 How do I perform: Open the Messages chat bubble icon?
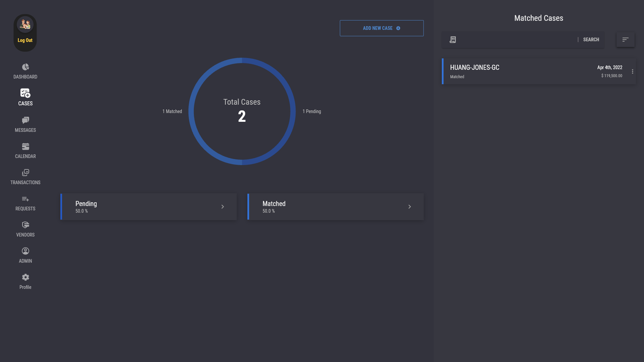(x=25, y=120)
